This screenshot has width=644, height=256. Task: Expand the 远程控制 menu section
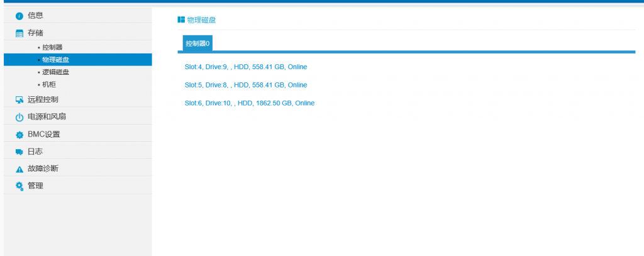pyautogui.click(x=43, y=99)
